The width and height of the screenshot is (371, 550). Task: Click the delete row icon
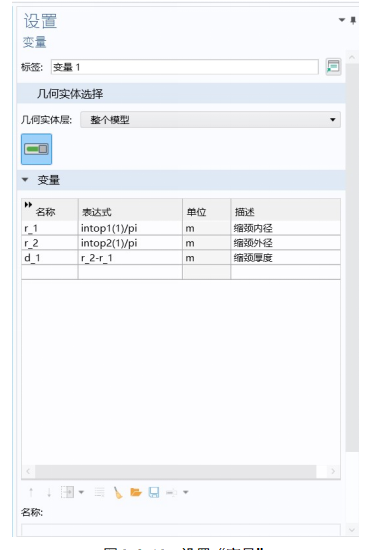click(100, 492)
